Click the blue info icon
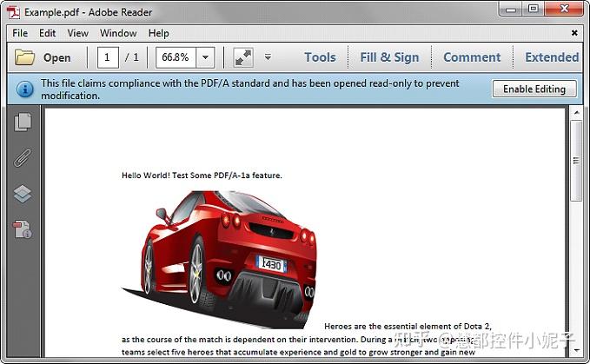This screenshot has width=590, height=364. coord(25,89)
